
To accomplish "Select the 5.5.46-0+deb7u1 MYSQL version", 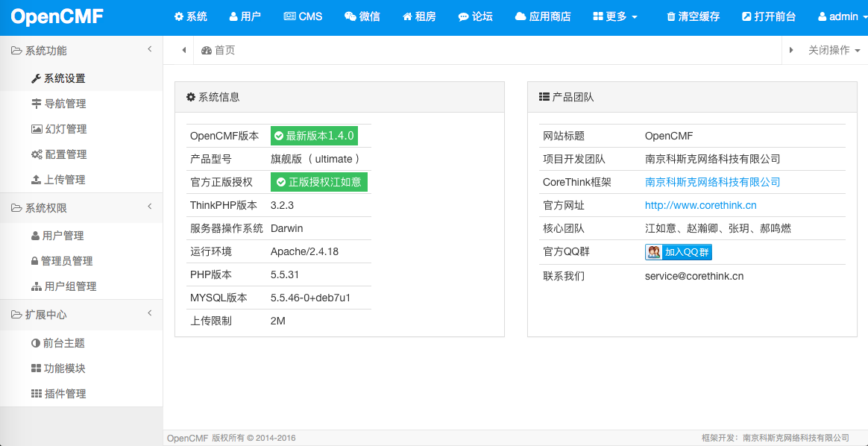I will (x=310, y=298).
